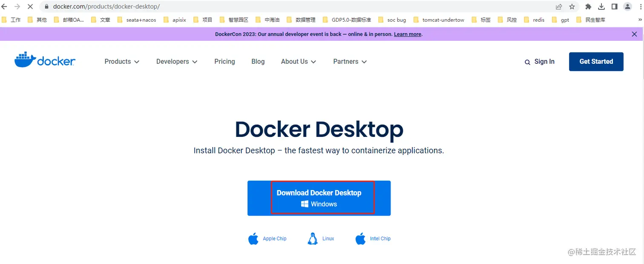Open the 标签 bookmark folder
Screen dimensions: 644x264
click(x=481, y=20)
